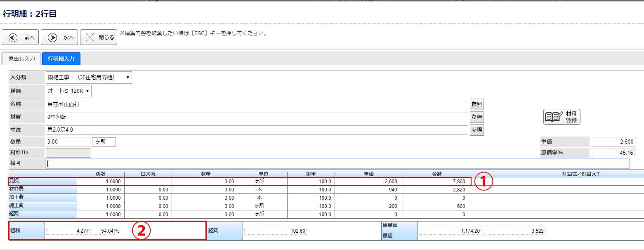The image size is (644, 250).
Task: Click the 閉じる close X icon button
Action: point(99,38)
